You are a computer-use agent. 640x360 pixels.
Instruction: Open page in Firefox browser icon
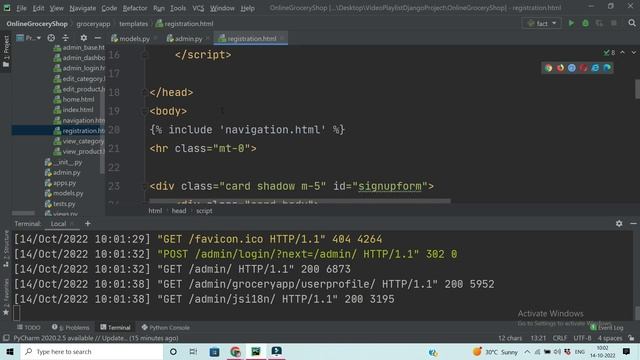point(560,68)
